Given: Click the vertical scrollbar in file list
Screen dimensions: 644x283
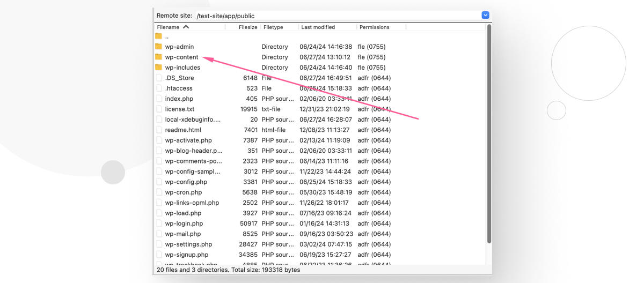Looking at the screenshot, I should (488, 134).
